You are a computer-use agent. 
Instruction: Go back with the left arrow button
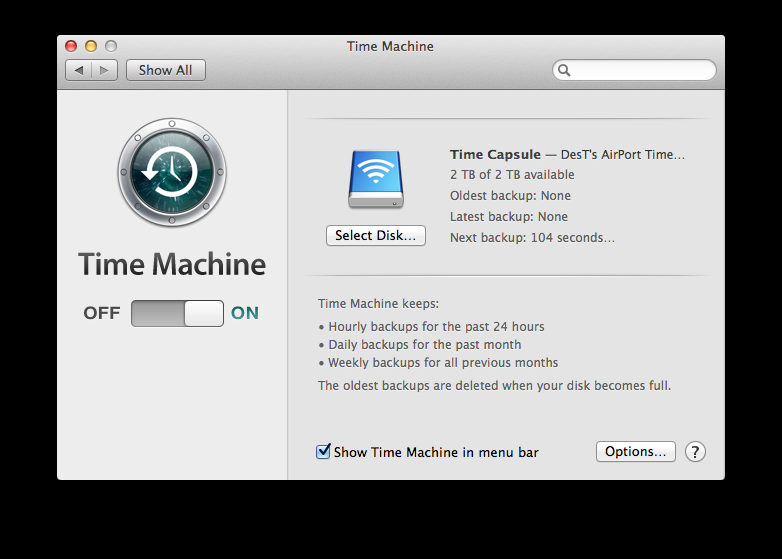pyautogui.click(x=79, y=70)
